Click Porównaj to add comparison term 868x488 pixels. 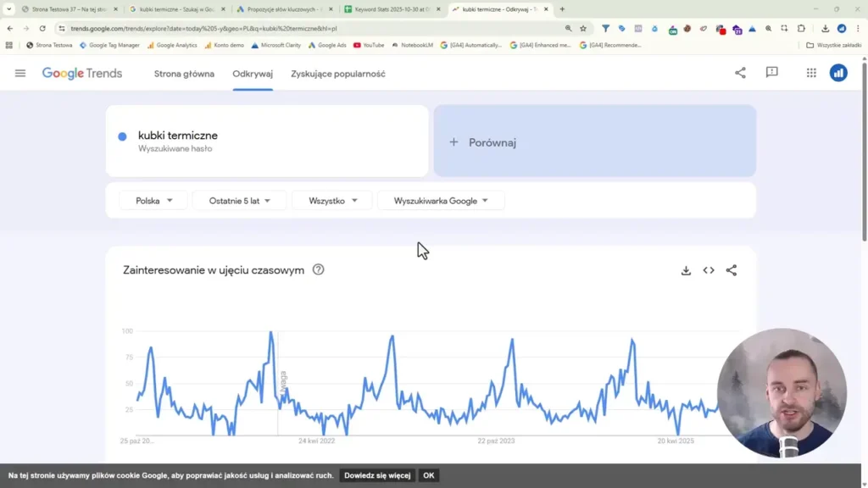(594, 141)
